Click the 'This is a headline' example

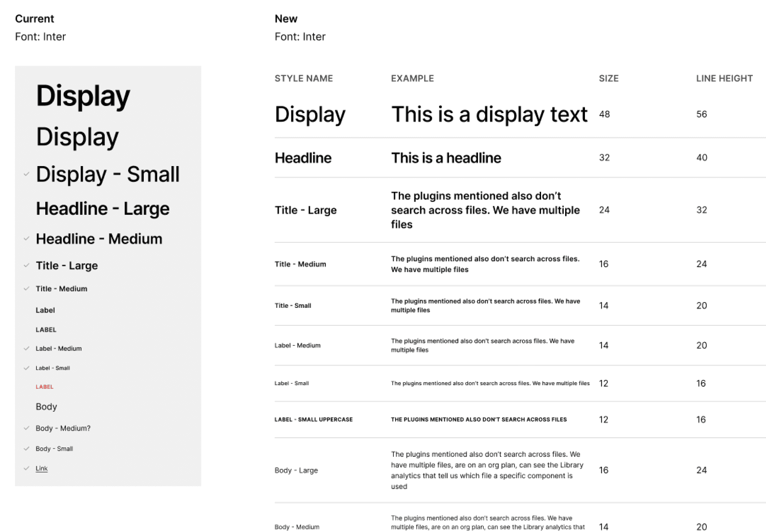pyautogui.click(x=446, y=158)
